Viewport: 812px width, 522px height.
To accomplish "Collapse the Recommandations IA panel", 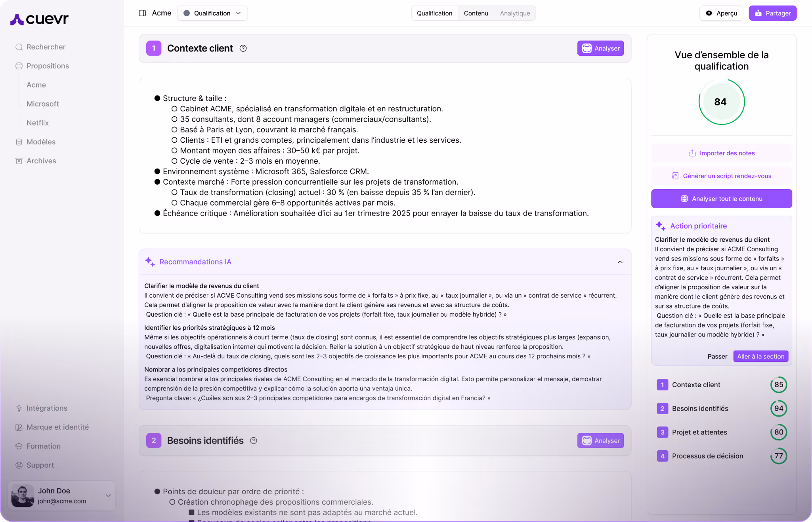I will (620, 262).
